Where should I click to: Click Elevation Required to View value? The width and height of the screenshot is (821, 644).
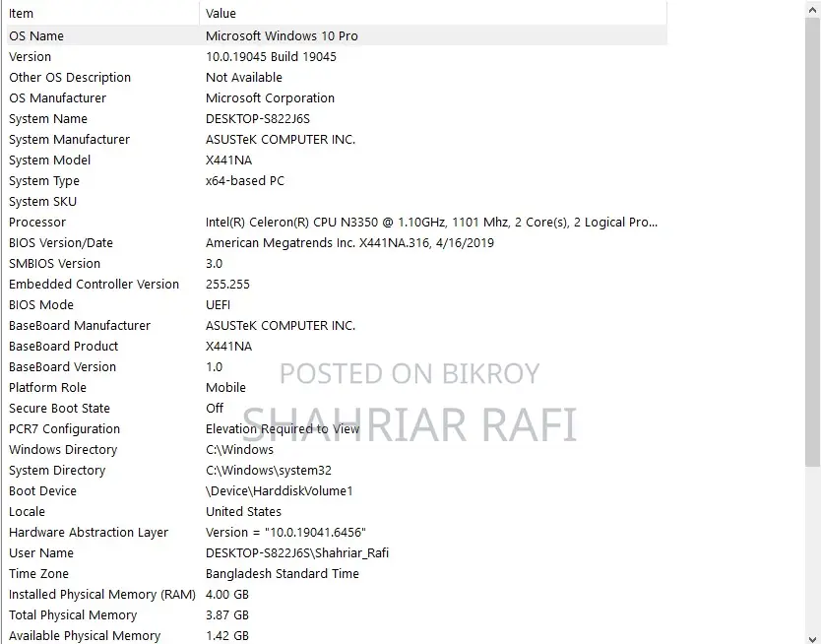283,428
